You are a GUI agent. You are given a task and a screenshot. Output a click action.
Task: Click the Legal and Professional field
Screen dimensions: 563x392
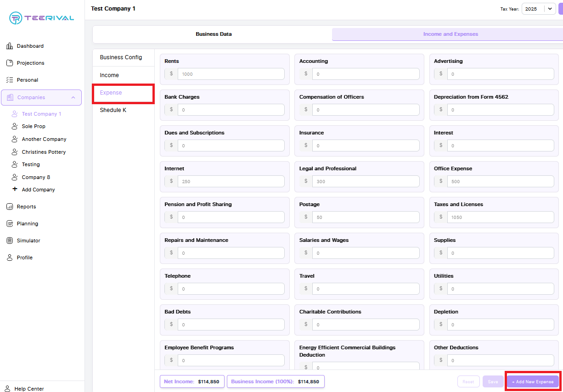click(366, 181)
